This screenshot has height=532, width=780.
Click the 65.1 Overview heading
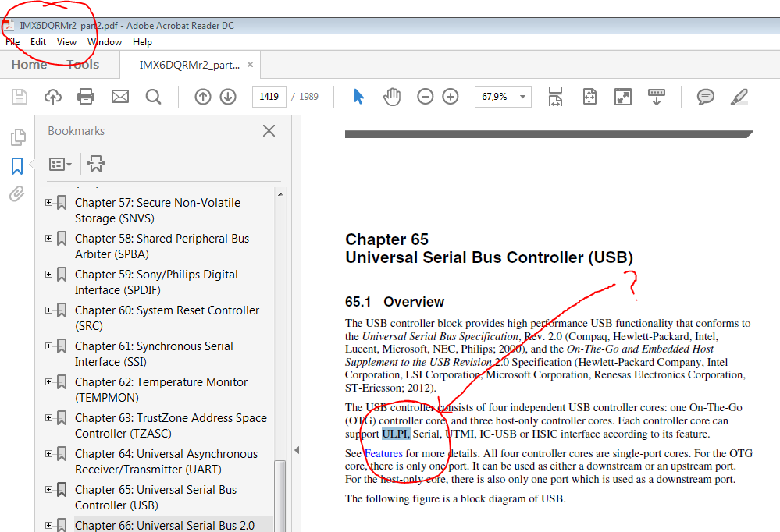394,302
